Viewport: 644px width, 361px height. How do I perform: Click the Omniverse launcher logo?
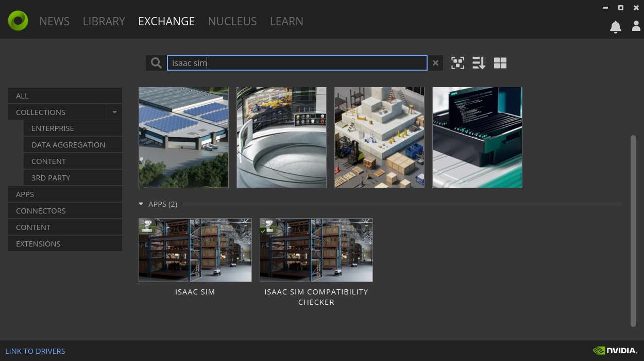[x=18, y=21]
